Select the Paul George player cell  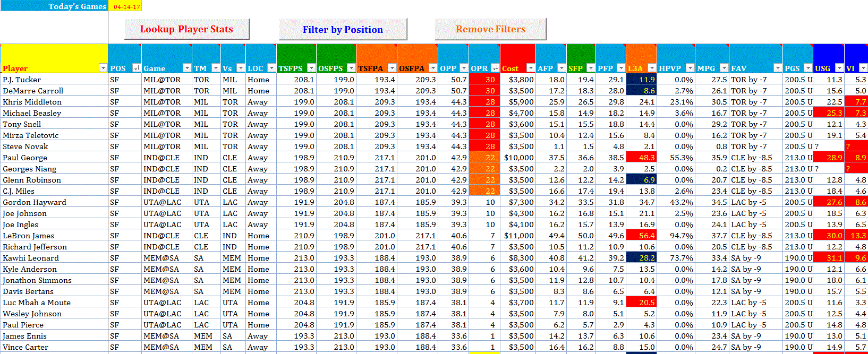54,158
